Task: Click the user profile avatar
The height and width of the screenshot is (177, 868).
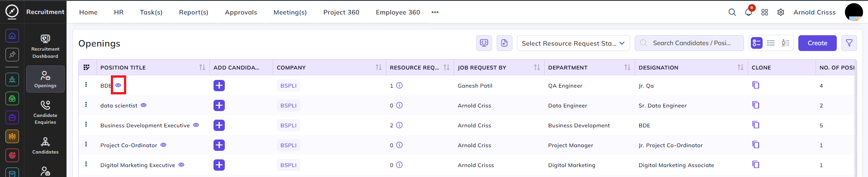Action: 854,12
